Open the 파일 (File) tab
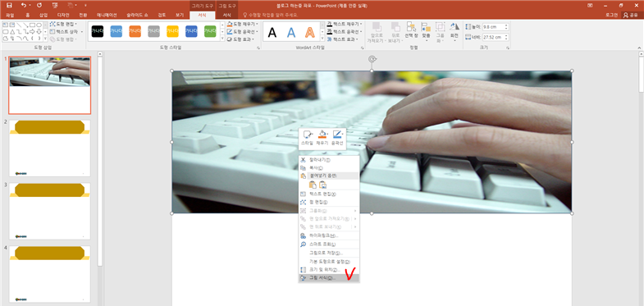Viewport: 644px width, 306px height. [x=10, y=16]
